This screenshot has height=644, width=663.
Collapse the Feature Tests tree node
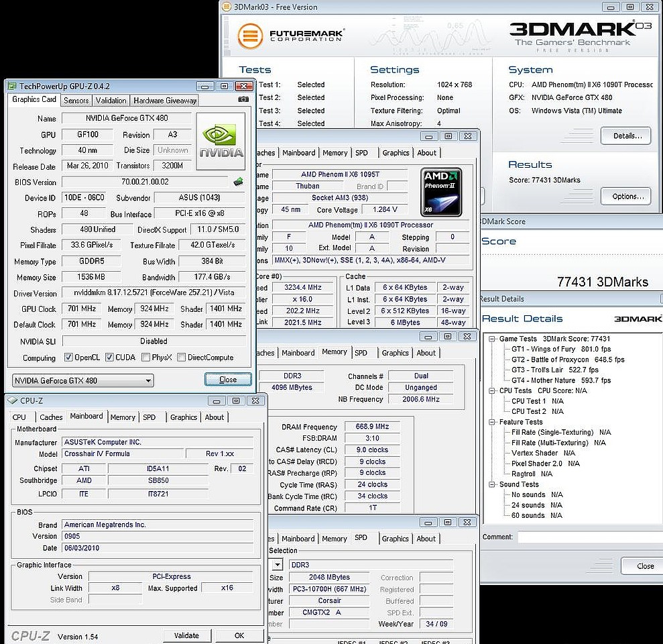(492, 422)
